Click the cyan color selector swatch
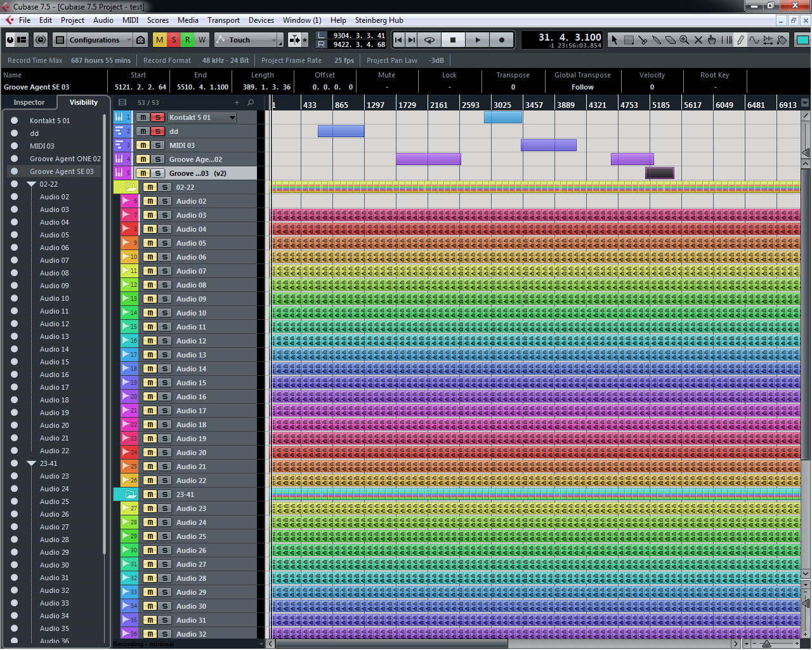The height and width of the screenshot is (650, 812). click(x=802, y=40)
